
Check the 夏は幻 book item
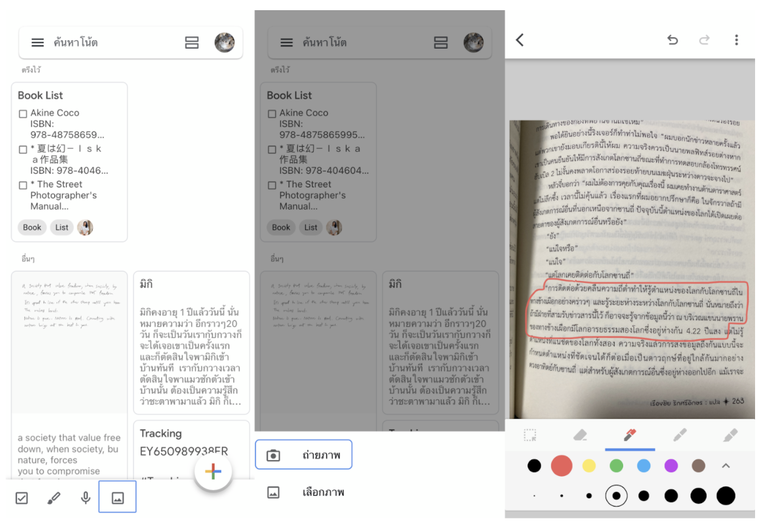point(23,149)
